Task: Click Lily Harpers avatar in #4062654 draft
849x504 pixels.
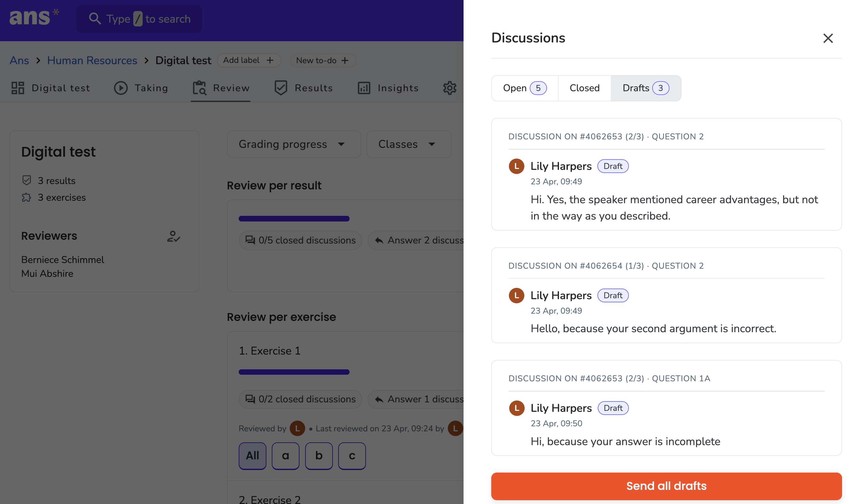Action: click(516, 295)
